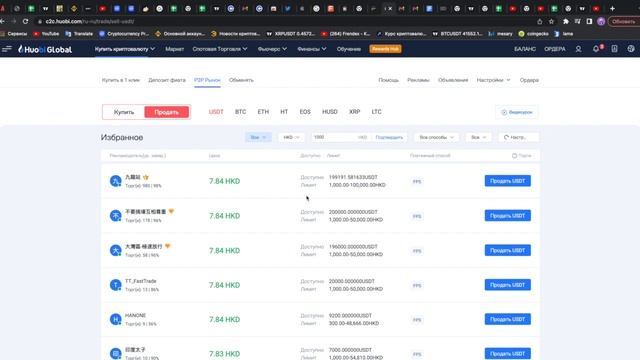Screen dimensions: 640x360
Task: Expand the Фьючерс menu
Action: click(x=272, y=49)
